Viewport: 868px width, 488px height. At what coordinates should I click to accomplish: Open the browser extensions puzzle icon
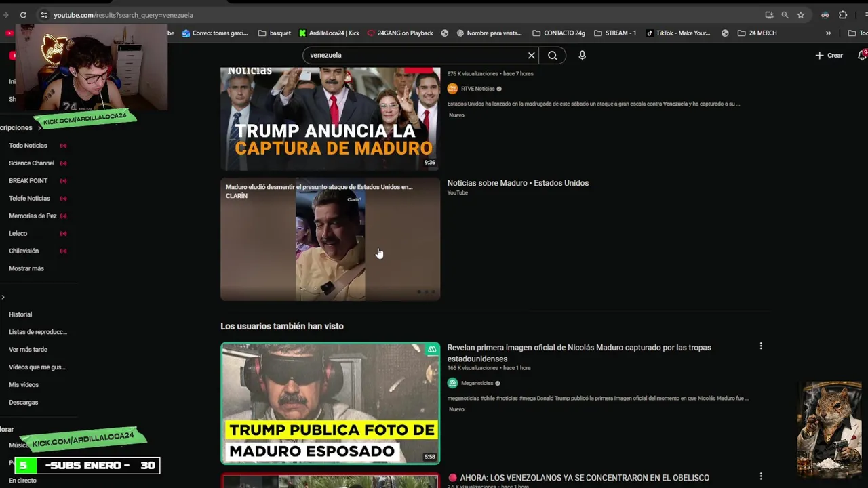pyautogui.click(x=843, y=15)
